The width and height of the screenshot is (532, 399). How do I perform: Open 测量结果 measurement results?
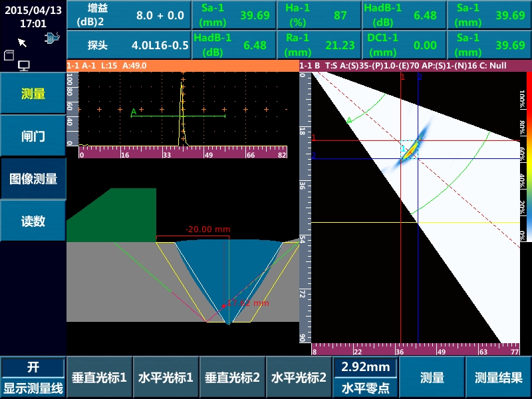point(498,377)
